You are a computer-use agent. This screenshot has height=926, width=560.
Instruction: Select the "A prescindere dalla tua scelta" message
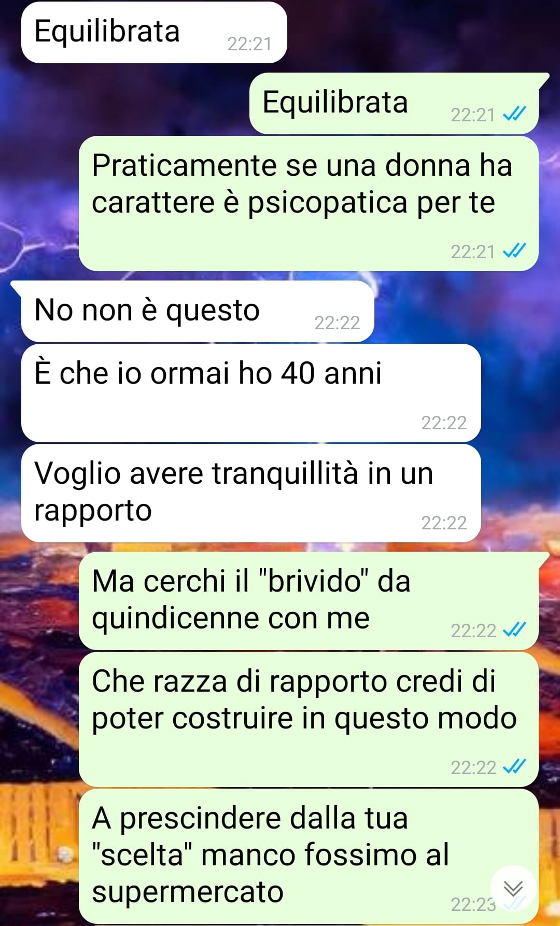point(309,856)
